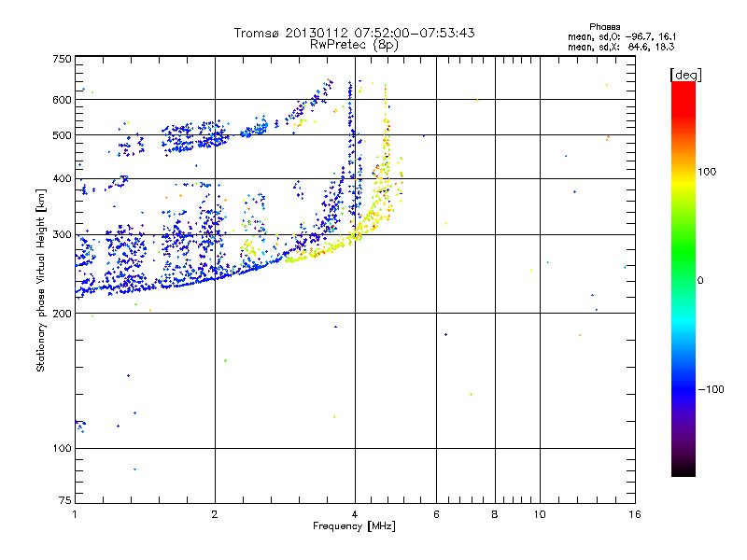Image resolution: width=747 pixels, height=560 pixels.
Task: Click x-axis tick label '16'
Action: tap(635, 514)
